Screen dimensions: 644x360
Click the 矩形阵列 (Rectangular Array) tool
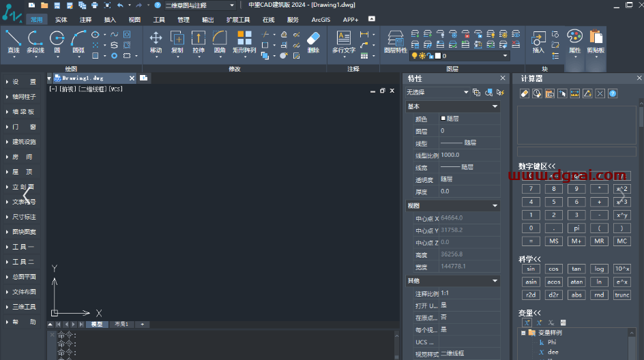[244, 41]
